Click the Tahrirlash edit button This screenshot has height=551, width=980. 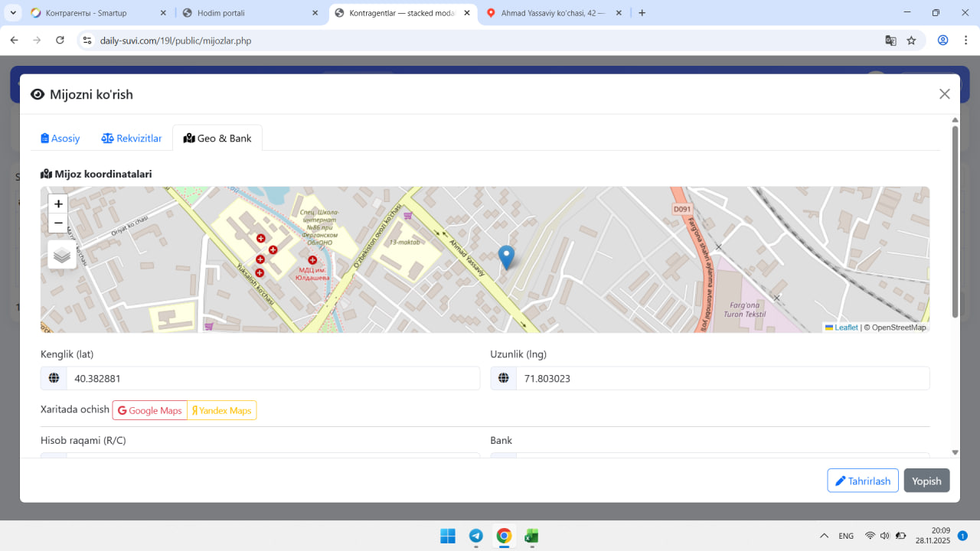click(x=863, y=481)
